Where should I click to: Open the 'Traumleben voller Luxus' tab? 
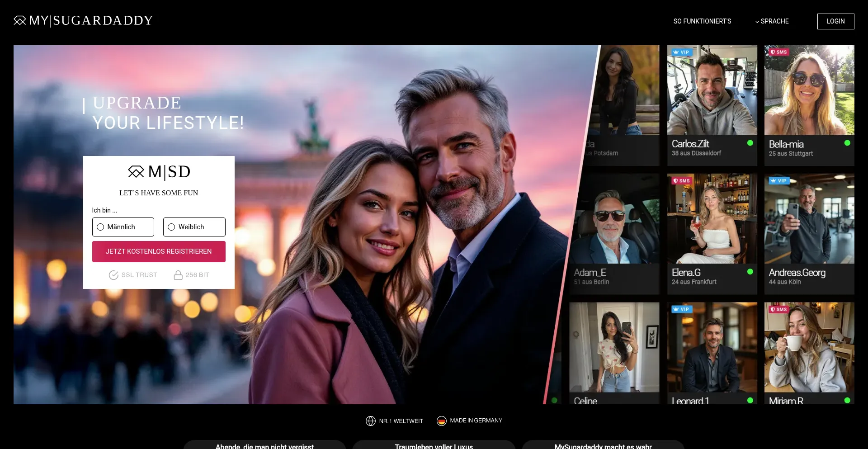pos(434,445)
